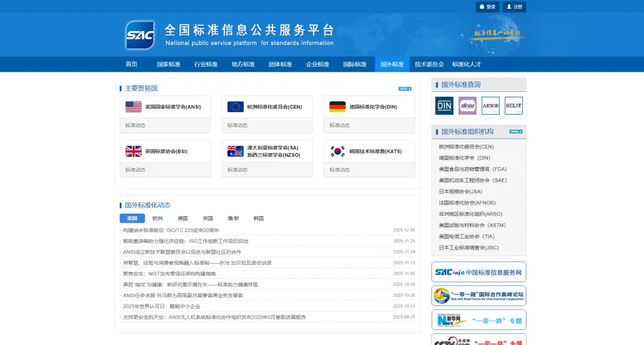Open 法国标准化协会(AFNOR) link
Viewport: 644px width, 345px height.
467,203
